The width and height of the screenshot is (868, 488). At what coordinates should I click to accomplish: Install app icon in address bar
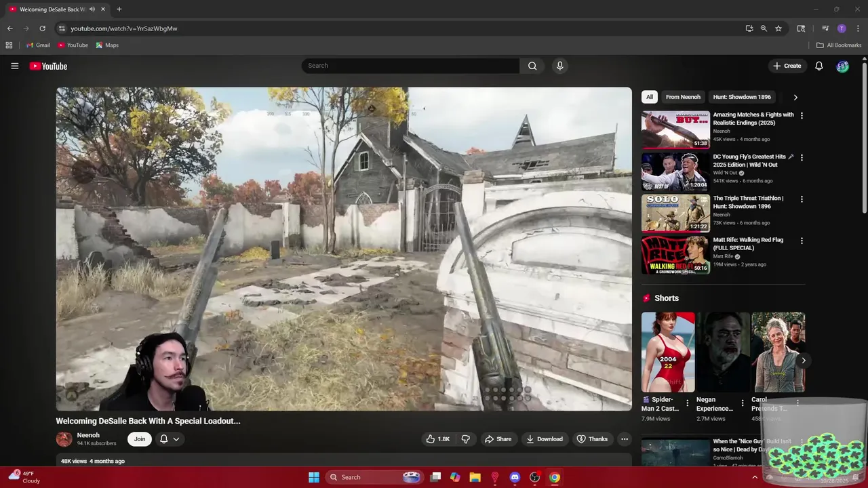749,28
